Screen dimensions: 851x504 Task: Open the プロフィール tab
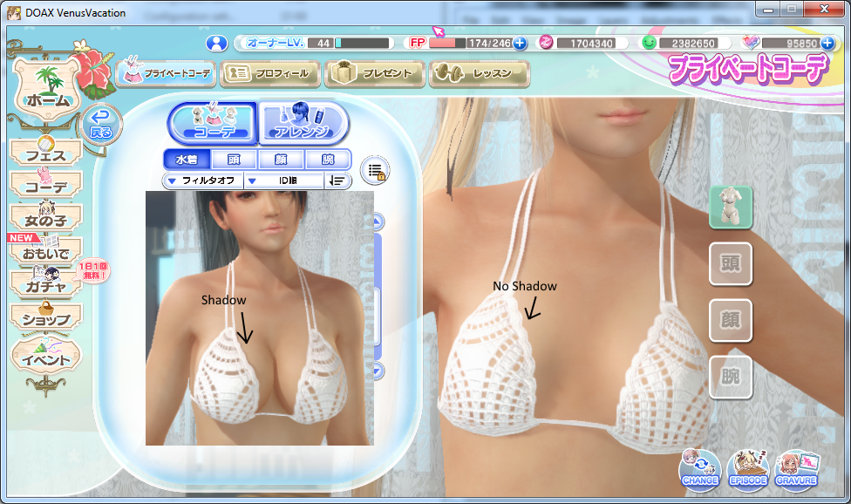[x=271, y=73]
